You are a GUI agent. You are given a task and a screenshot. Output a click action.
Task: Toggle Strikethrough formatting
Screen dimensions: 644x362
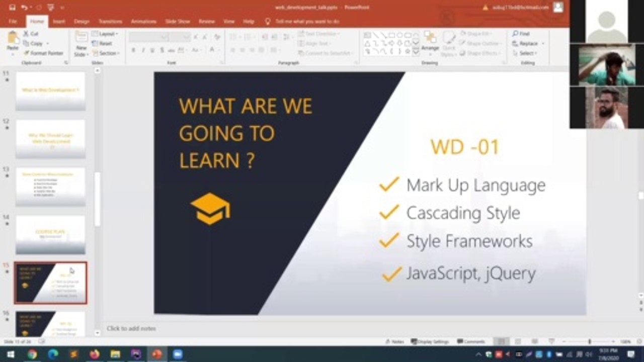tap(172, 50)
